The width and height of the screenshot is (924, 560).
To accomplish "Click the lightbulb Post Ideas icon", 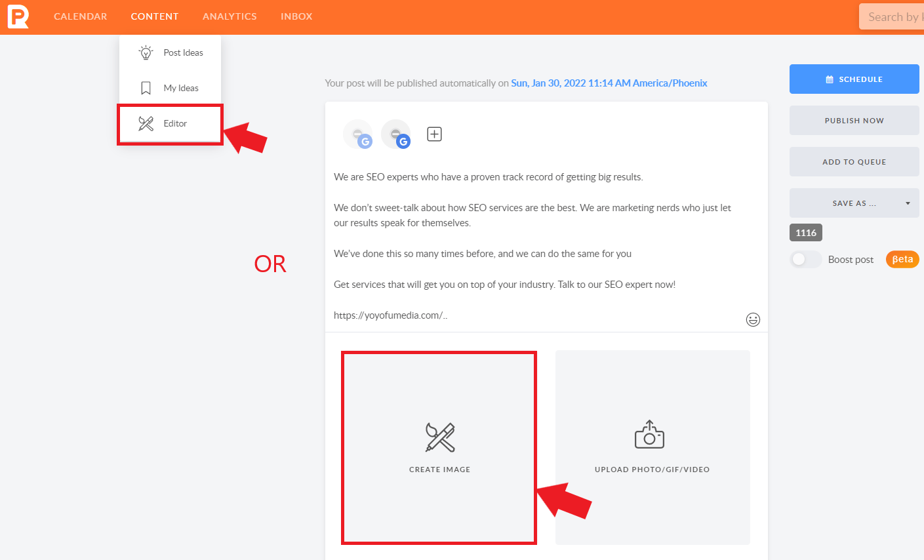I will click(x=146, y=52).
